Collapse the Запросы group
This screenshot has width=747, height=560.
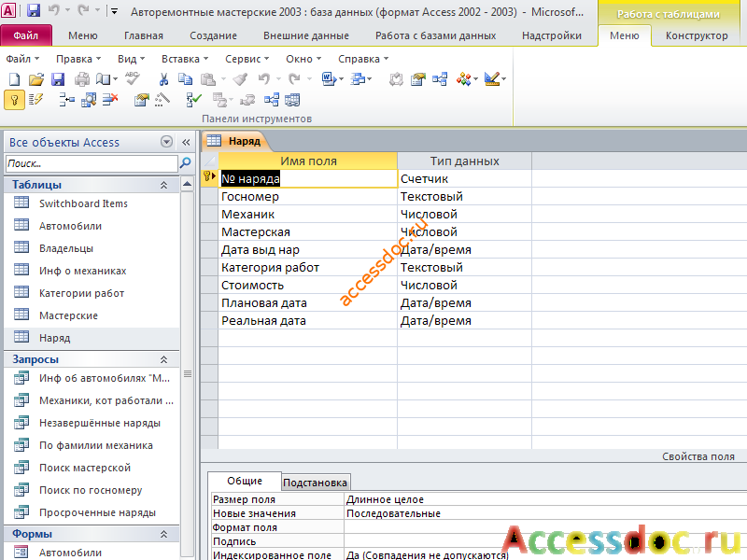(x=164, y=359)
